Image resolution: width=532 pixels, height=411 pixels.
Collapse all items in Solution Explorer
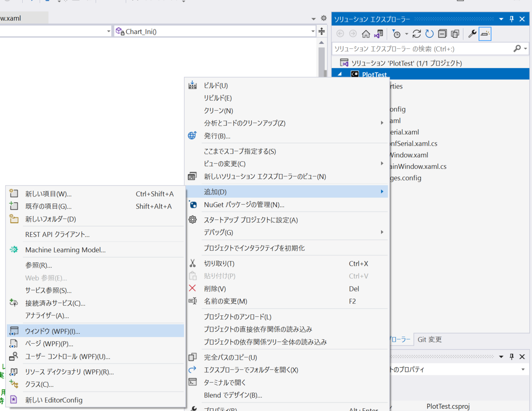(442, 34)
